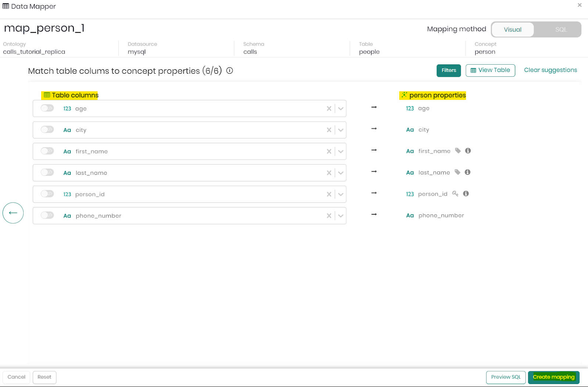Open the info icon next to last_name property
This screenshot has height=387, width=588.
[x=467, y=172]
